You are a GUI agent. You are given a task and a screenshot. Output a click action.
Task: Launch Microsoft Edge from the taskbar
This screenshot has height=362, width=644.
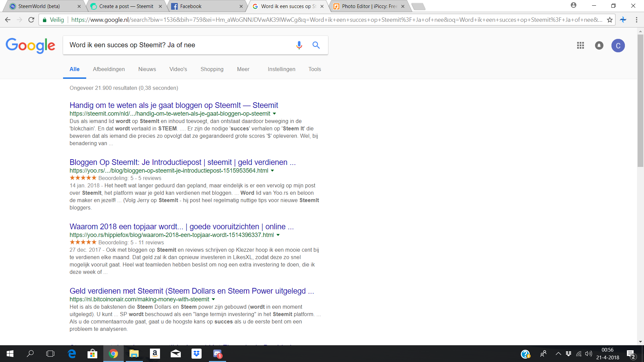(x=72, y=354)
